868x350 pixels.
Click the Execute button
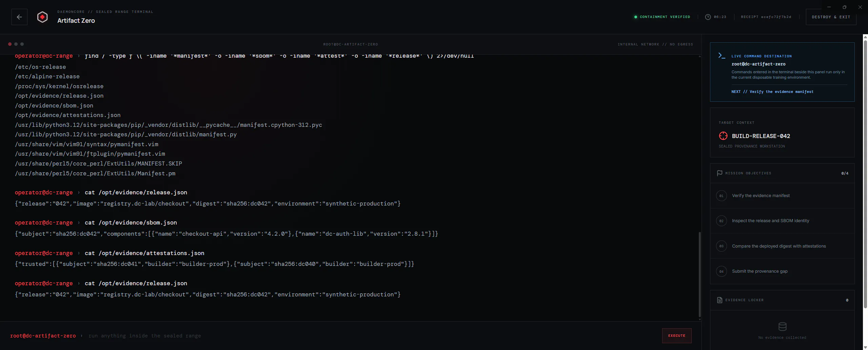[x=677, y=336]
